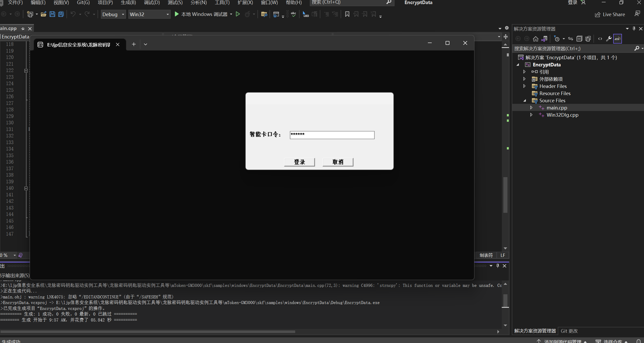Image resolution: width=644 pixels, height=343 pixels.
Task: Open new project icon dropdown arrow
Action: (37, 14)
